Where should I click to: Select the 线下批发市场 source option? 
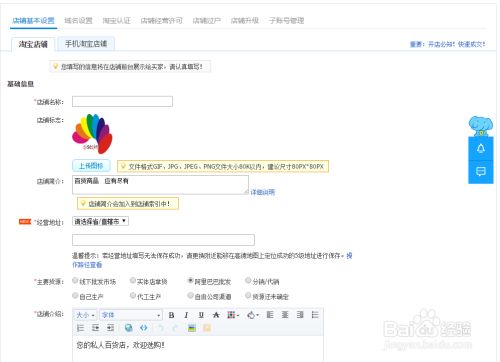(75, 281)
